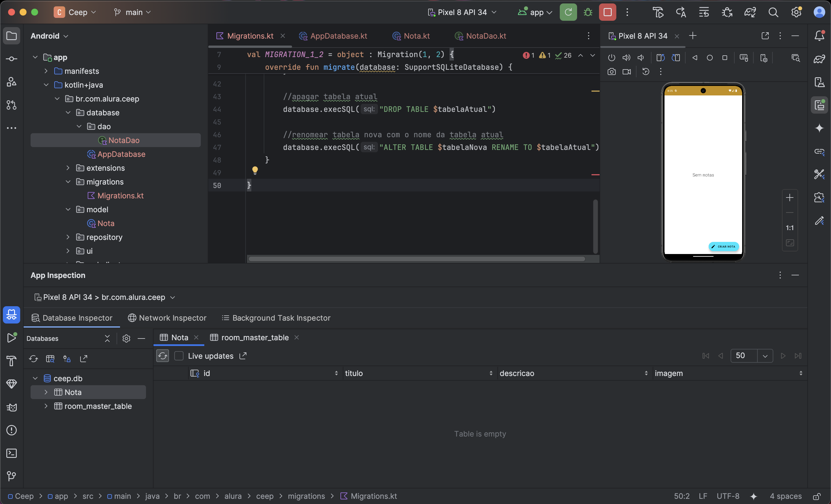The image size is (831, 504).
Task: Collapse the database folder
Action: [x=68, y=112]
